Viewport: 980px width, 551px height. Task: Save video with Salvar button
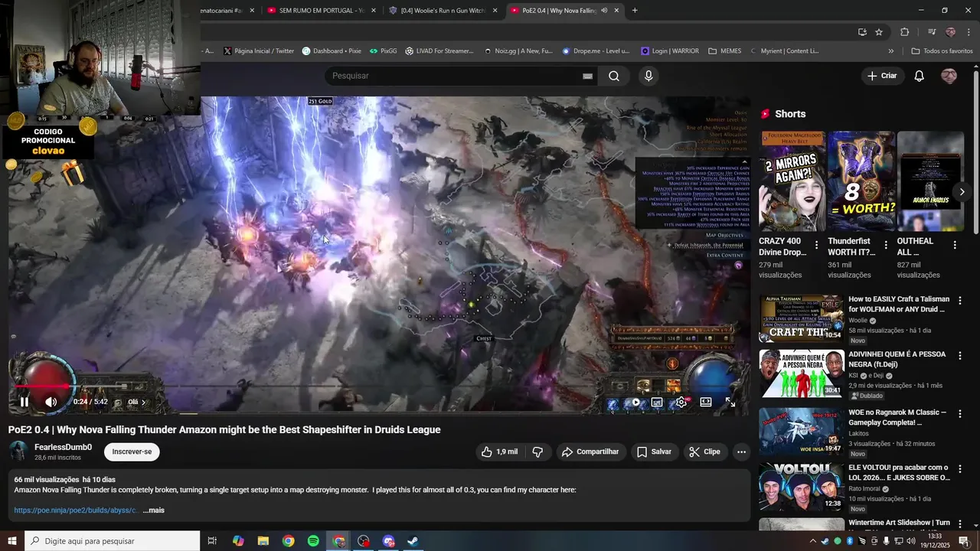(x=654, y=452)
